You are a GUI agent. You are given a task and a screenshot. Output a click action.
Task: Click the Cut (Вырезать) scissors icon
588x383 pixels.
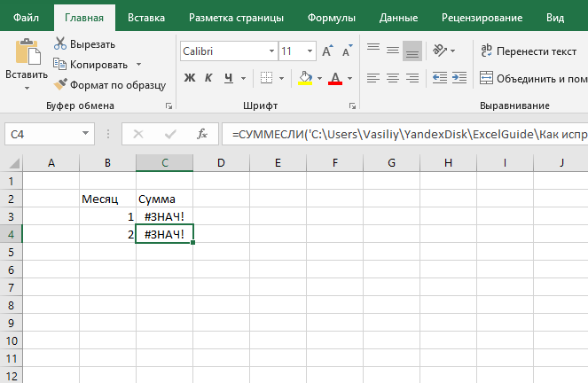click(x=59, y=43)
